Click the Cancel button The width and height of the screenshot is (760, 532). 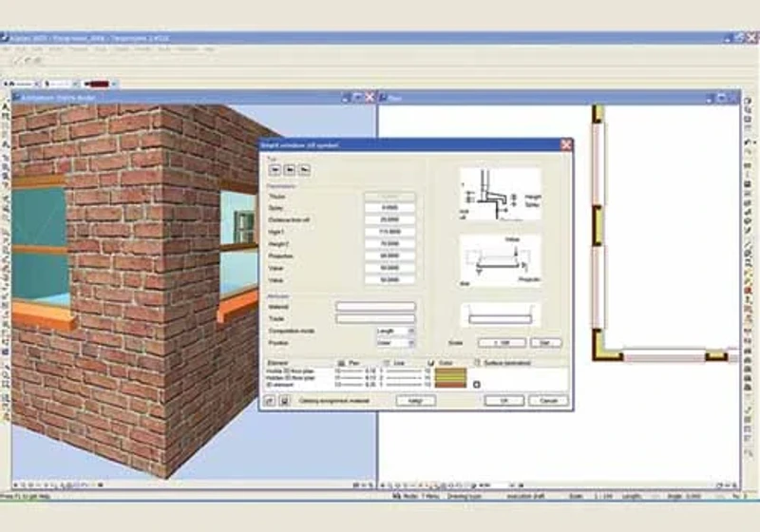pos(548,401)
